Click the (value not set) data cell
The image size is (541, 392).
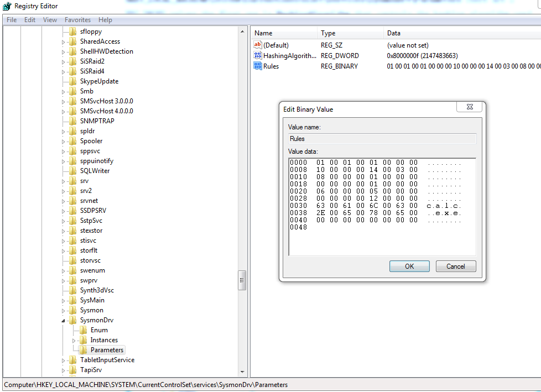coord(408,45)
